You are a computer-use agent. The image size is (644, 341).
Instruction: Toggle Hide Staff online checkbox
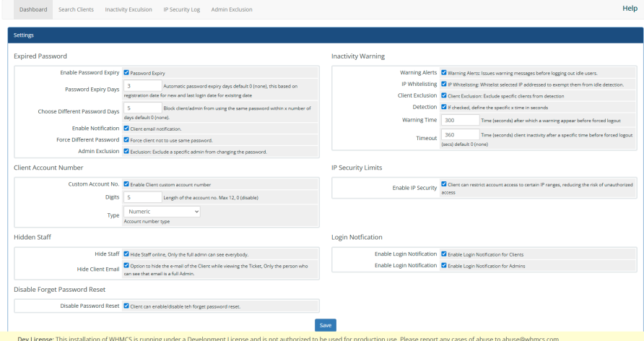click(x=126, y=254)
